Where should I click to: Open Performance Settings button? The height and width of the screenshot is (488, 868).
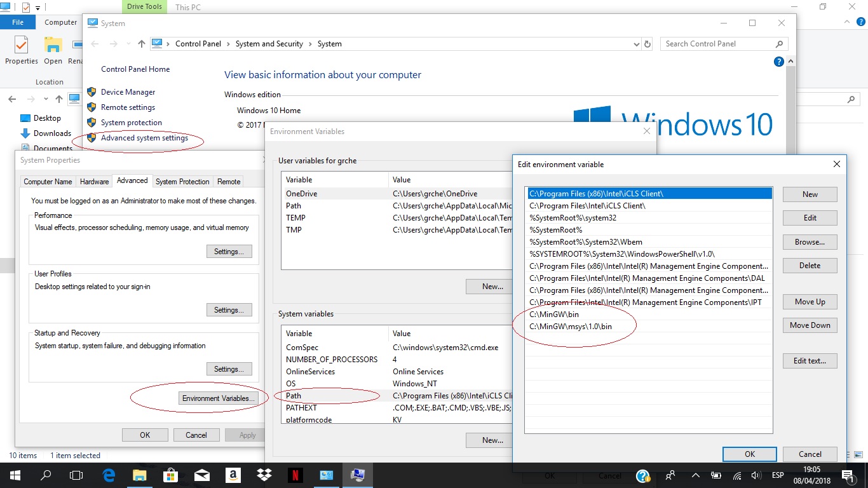click(229, 252)
